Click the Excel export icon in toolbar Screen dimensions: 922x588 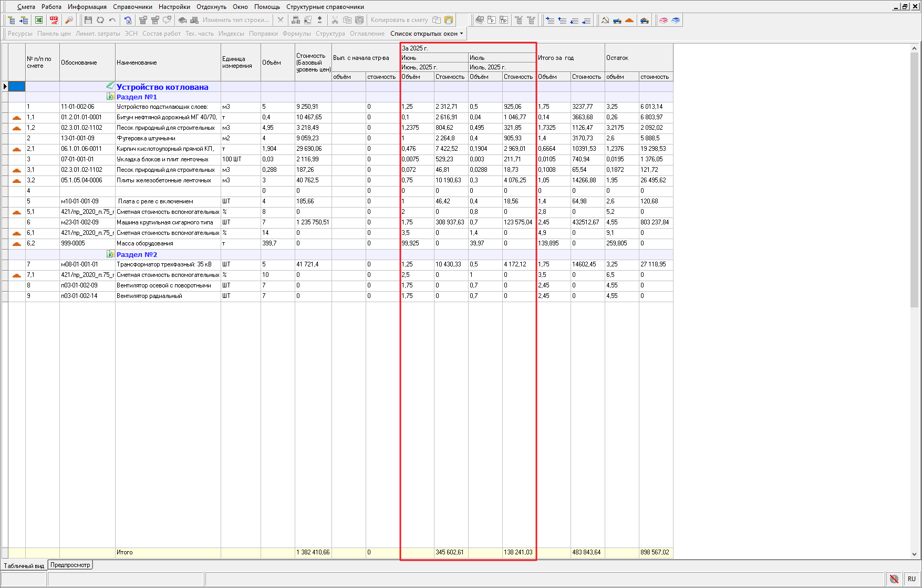click(x=39, y=20)
